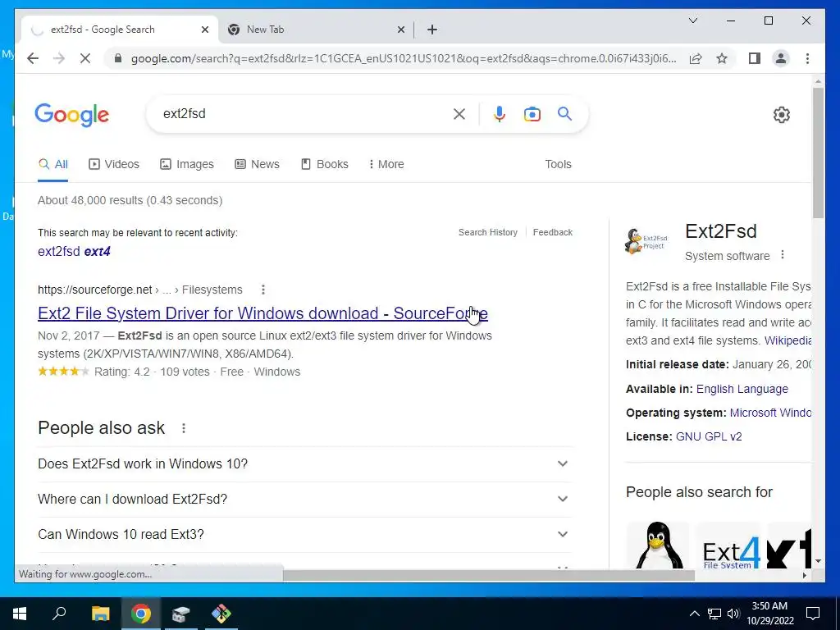Open People also ask options dots
The image size is (840, 630).
[184, 428]
